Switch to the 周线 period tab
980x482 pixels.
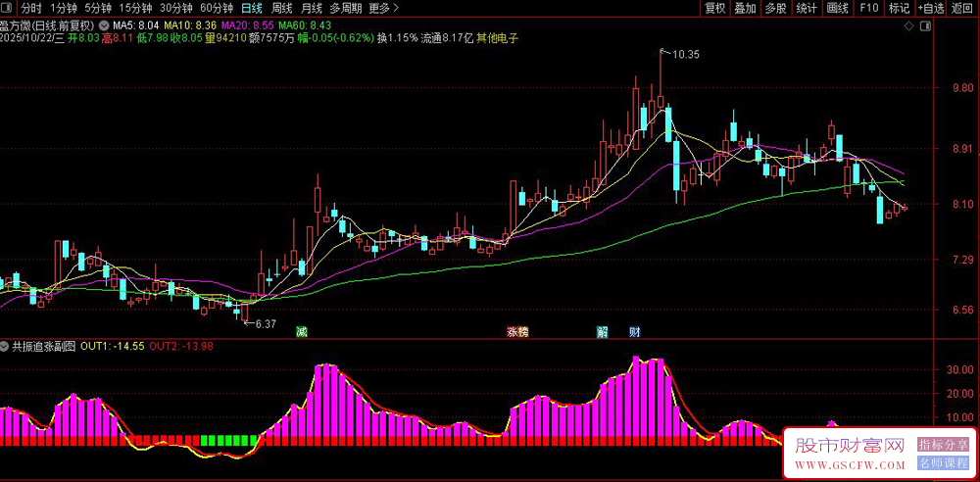(x=282, y=8)
